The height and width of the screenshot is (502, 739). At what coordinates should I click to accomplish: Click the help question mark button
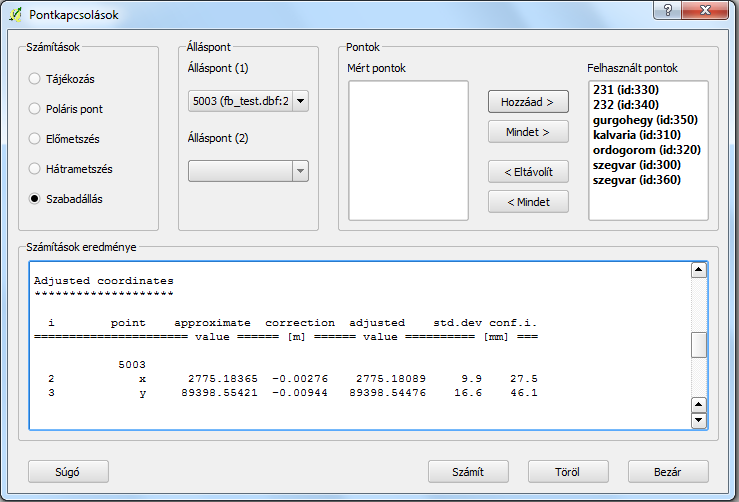point(662,11)
